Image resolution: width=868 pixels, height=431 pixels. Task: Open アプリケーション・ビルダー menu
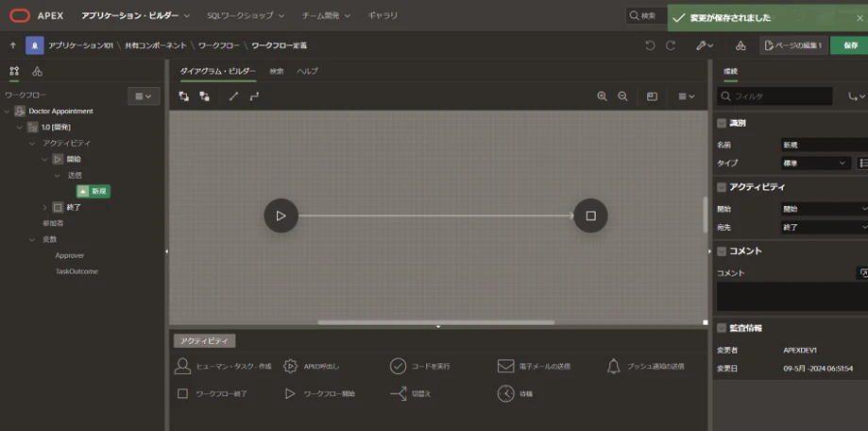[136, 16]
